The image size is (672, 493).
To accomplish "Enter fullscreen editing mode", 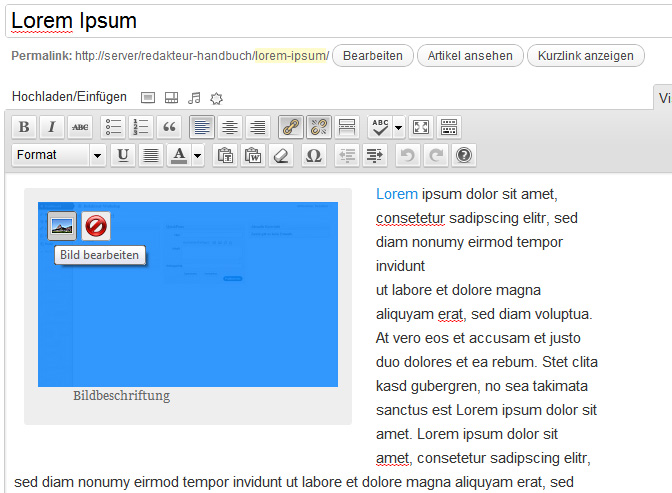I will (x=421, y=127).
